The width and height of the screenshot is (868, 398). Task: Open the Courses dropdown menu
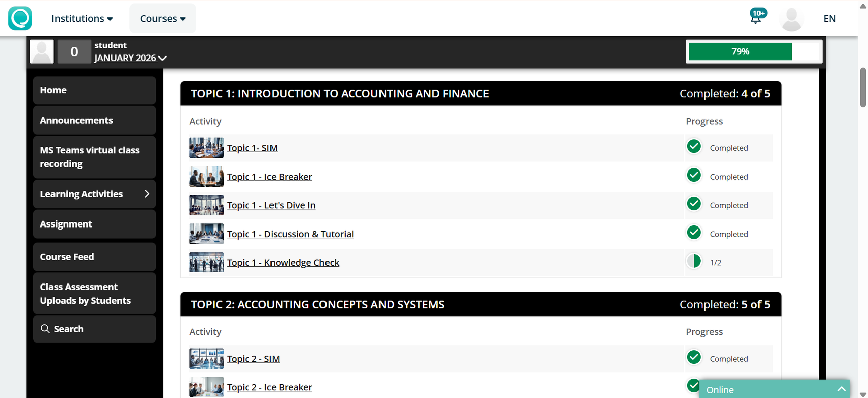[x=162, y=19]
